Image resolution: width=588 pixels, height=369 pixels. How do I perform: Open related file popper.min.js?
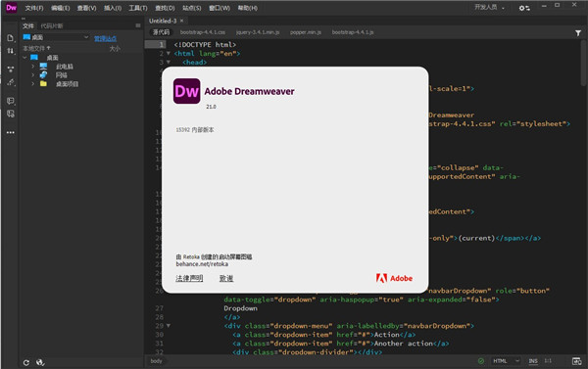pos(305,32)
